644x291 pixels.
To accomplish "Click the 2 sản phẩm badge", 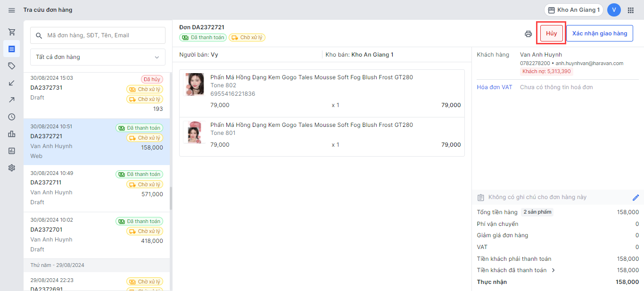I will (x=537, y=212).
